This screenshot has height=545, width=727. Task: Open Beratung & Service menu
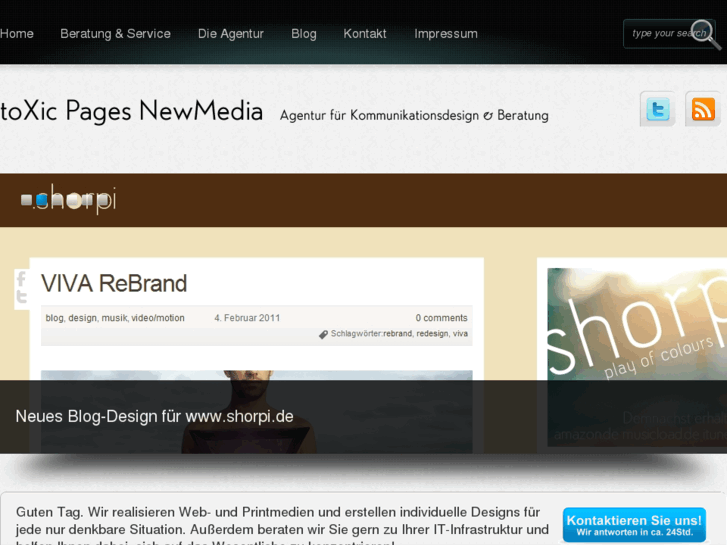click(115, 34)
